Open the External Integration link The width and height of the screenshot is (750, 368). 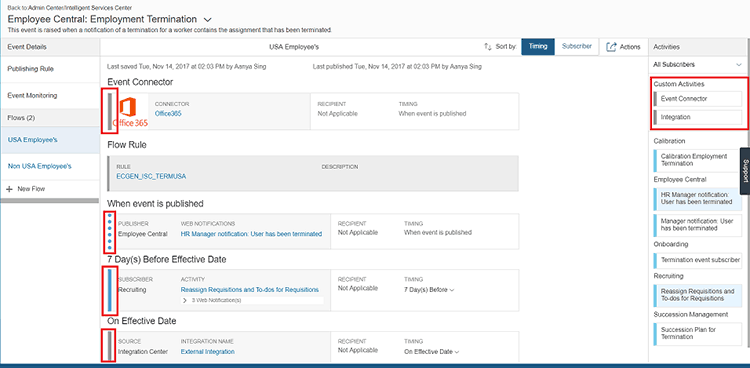coord(208,351)
